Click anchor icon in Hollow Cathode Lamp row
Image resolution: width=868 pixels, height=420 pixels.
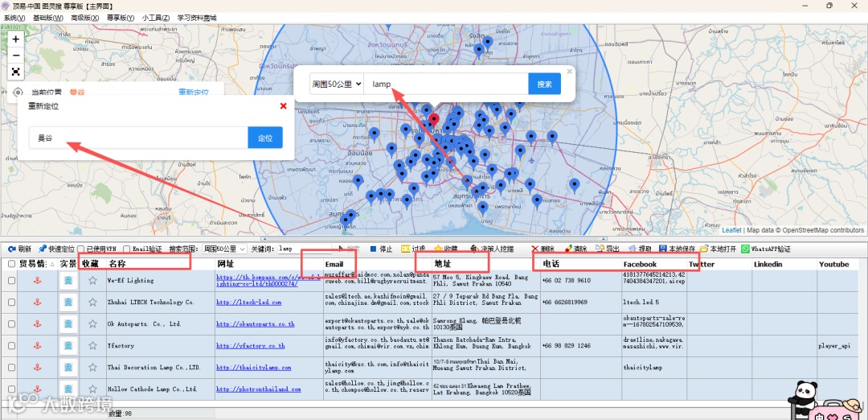click(38, 389)
